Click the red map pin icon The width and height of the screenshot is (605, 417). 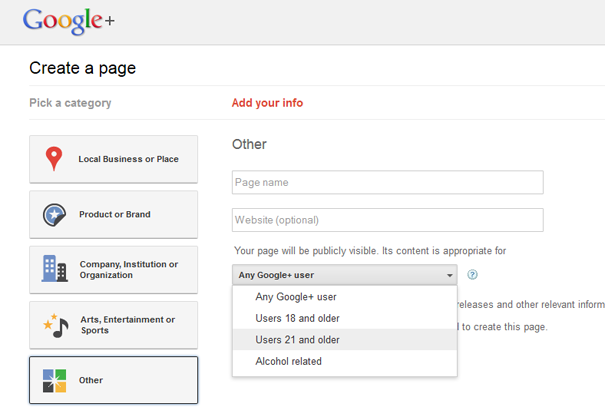[54, 159]
